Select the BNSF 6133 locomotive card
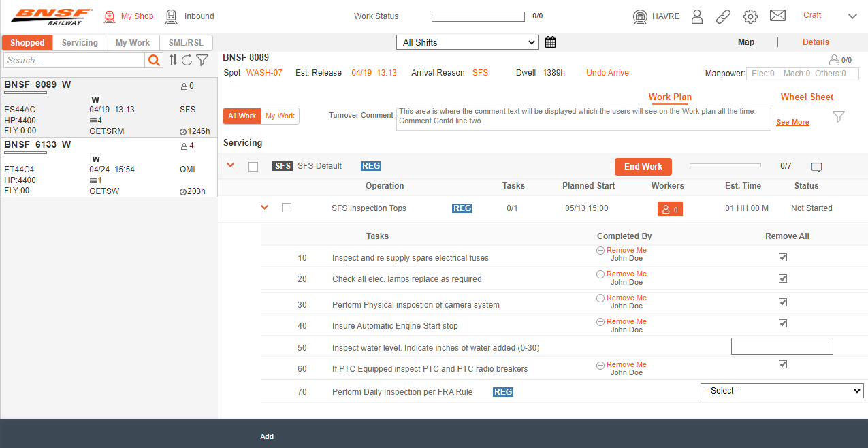Viewport: 868px width, 448px height. pos(109,167)
